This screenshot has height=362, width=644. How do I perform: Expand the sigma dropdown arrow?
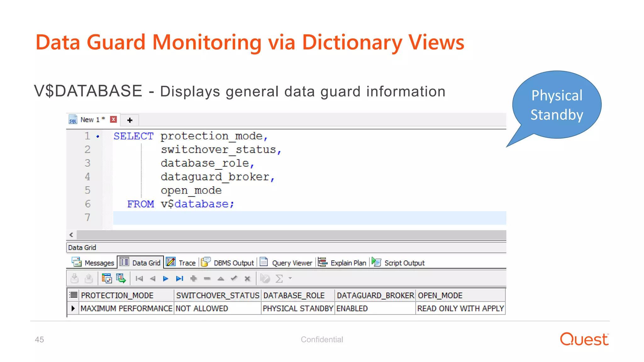[290, 278]
